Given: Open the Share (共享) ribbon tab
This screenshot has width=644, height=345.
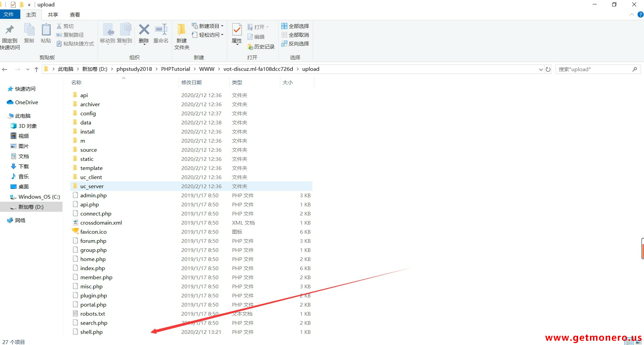Looking at the screenshot, I should point(53,15).
